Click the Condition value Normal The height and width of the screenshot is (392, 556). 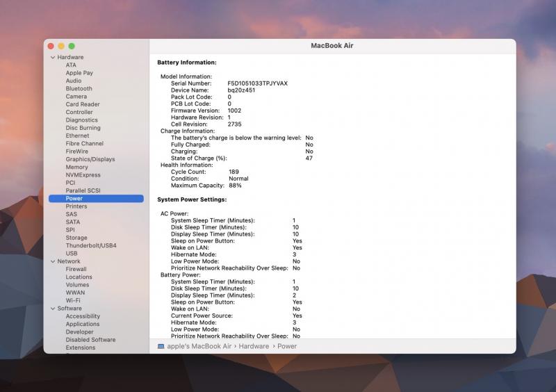tap(238, 179)
